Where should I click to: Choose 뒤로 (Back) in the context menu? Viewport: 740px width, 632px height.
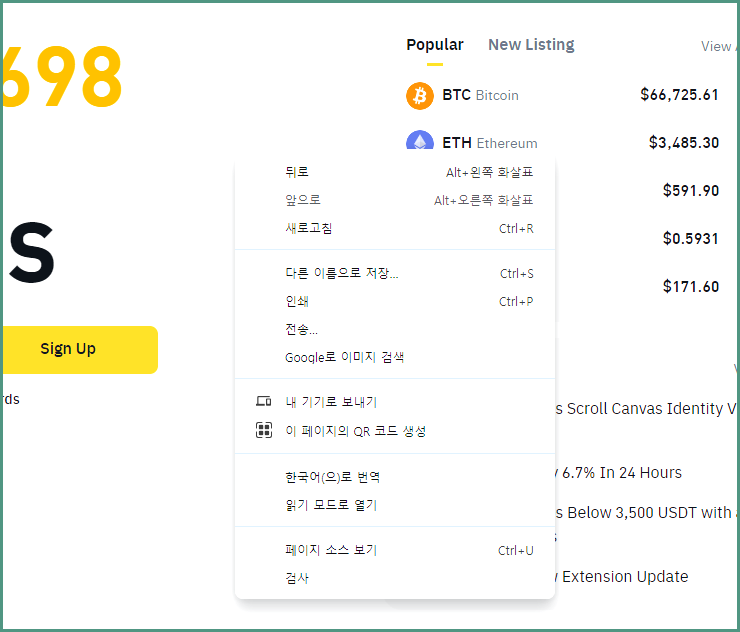point(395,172)
